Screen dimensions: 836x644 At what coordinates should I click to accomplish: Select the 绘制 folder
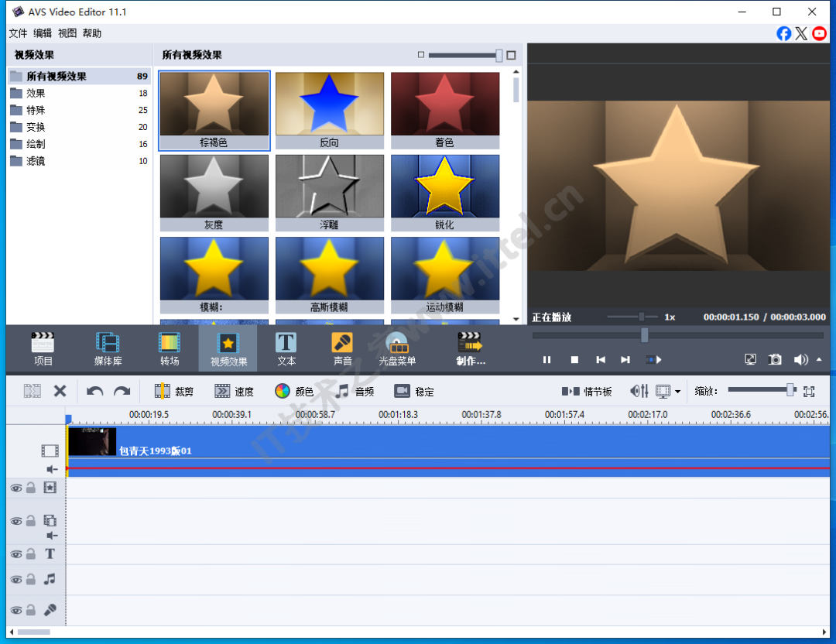pos(79,144)
